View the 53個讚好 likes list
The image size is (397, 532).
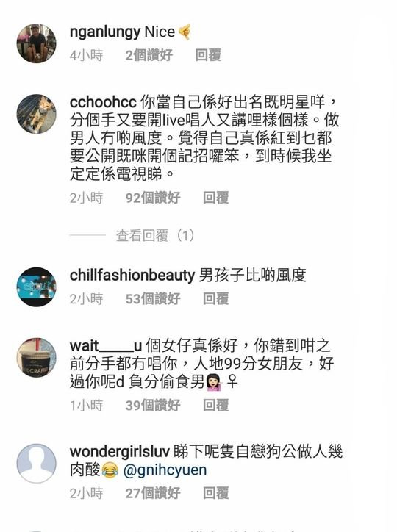[153, 298]
